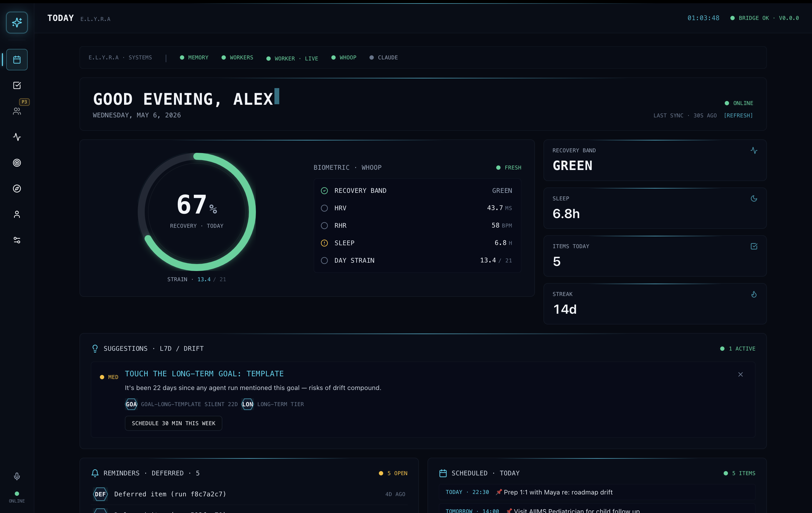Screen dimensions: 812x513
Task: Open the Sleep 6.8h card
Action: 655,208
